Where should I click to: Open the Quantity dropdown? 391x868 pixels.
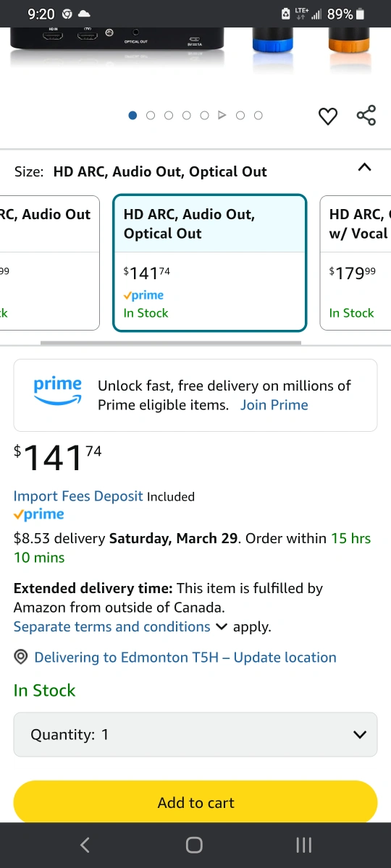(195, 734)
